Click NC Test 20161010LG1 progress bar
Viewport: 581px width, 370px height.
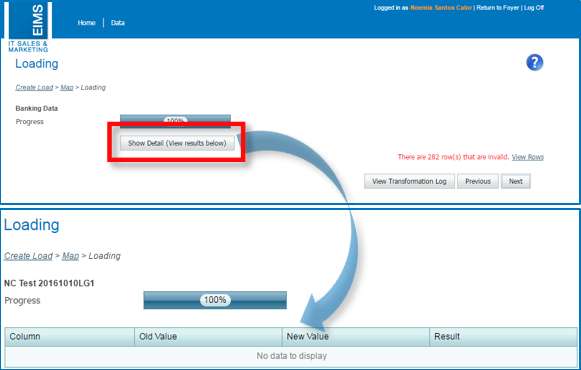(x=215, y=300)
